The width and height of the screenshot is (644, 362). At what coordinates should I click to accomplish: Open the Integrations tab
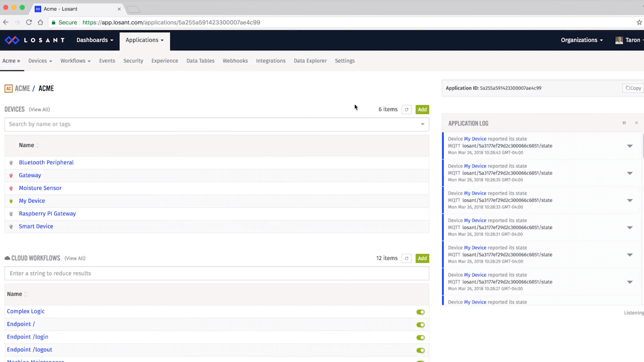tap(271, 61)
